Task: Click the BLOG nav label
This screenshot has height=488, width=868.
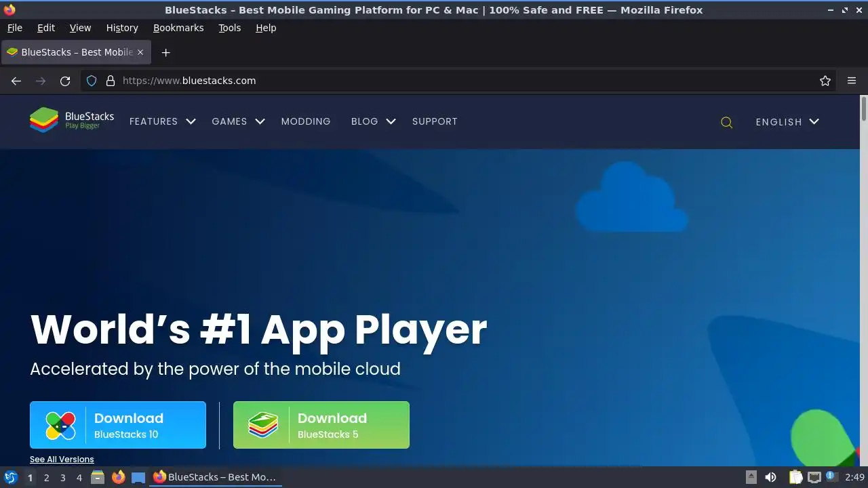Action: point(364,121)
